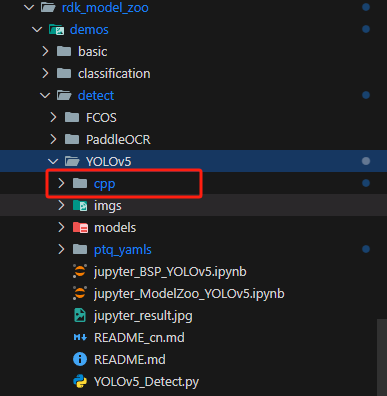Click the FCOS folder icon
The height and width of the screenshot is (396, 387).
pyautogui.click(x=72, y=117)
